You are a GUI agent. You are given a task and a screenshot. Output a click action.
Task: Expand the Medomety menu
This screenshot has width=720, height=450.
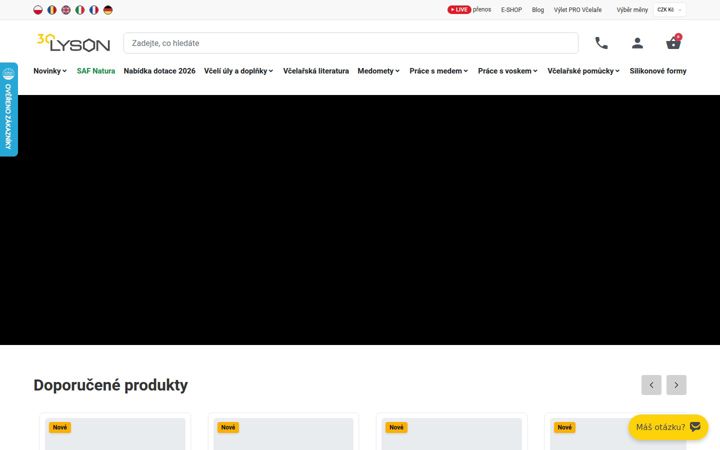(378, 71)
